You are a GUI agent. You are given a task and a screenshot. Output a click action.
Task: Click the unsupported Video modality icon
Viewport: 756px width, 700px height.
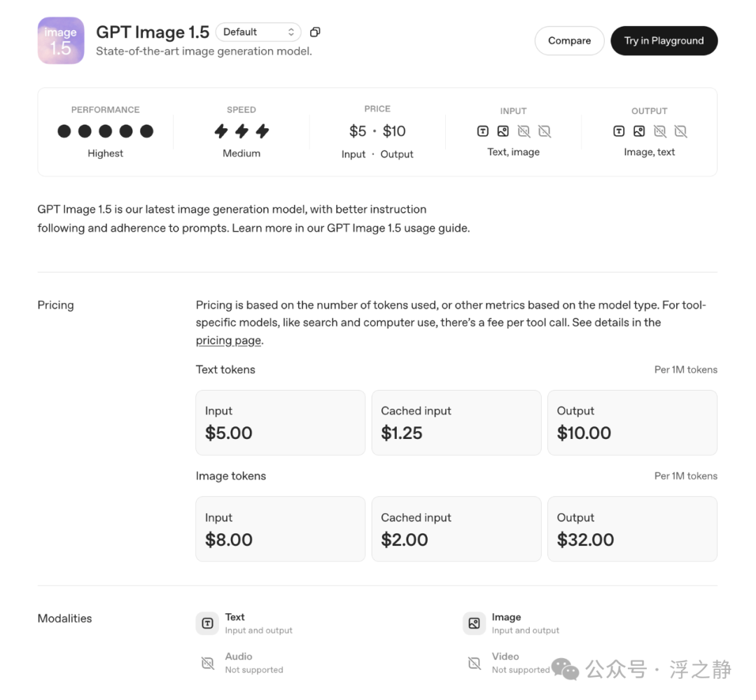coord(474,663)
